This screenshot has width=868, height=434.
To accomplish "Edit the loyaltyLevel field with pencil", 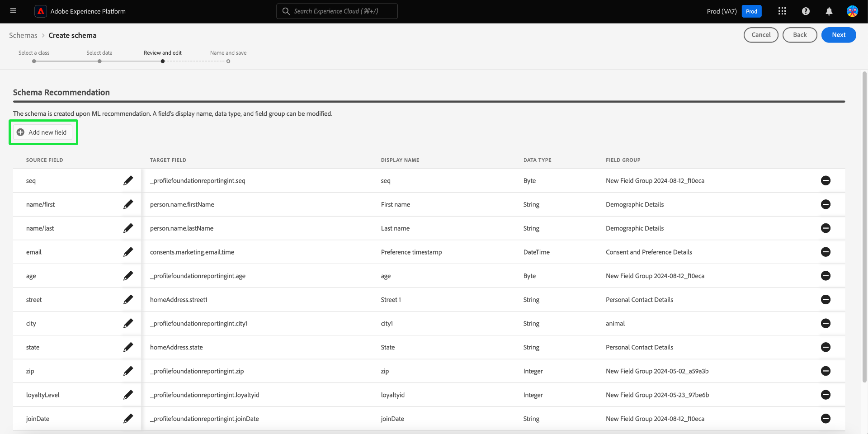I will [x=128, y=395].
